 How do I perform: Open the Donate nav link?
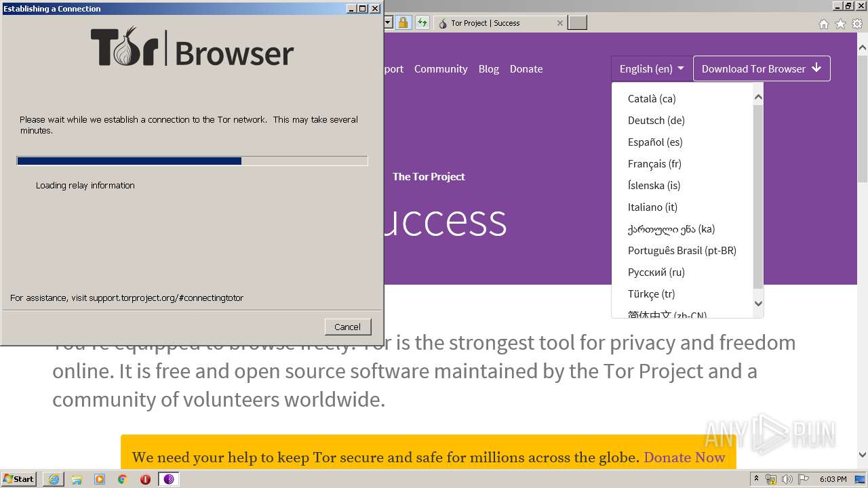(x=526, y=68)
